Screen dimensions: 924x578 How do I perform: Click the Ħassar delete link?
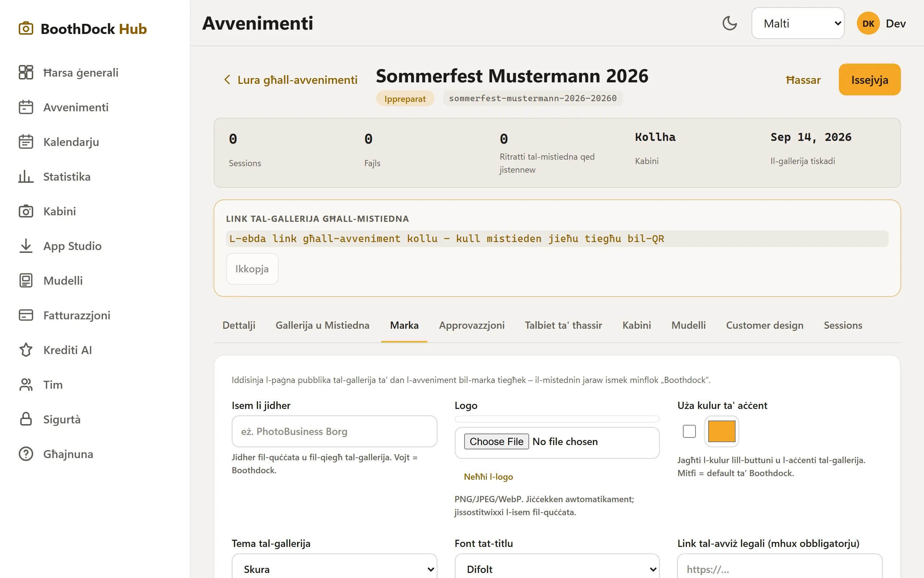click(x=803, y=79)
